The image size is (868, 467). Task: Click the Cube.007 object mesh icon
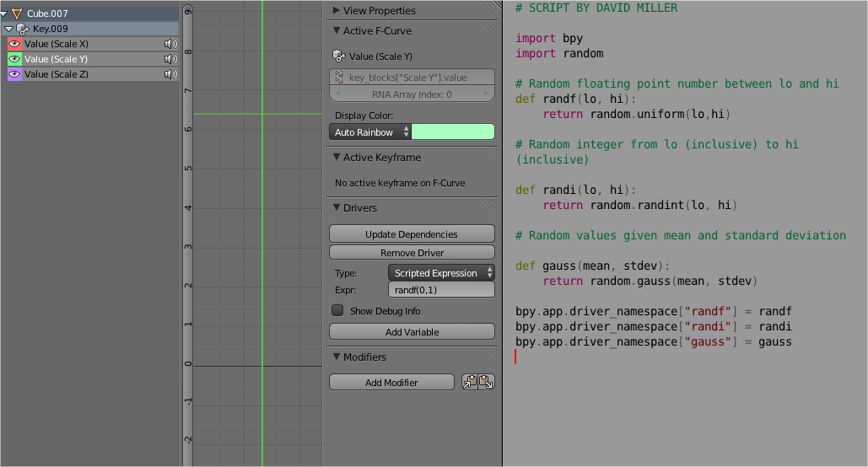click(x=17, y=13)
